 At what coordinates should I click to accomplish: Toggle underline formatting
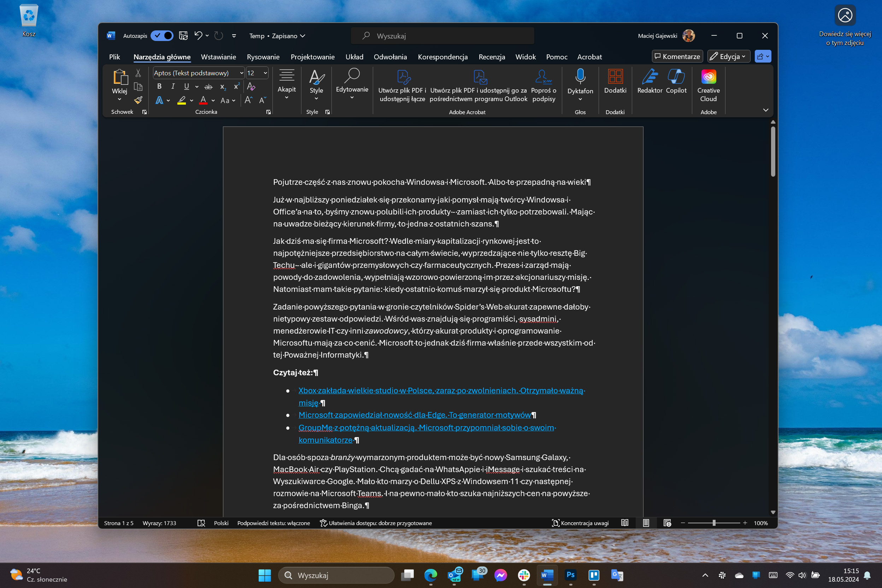[186, 87]
